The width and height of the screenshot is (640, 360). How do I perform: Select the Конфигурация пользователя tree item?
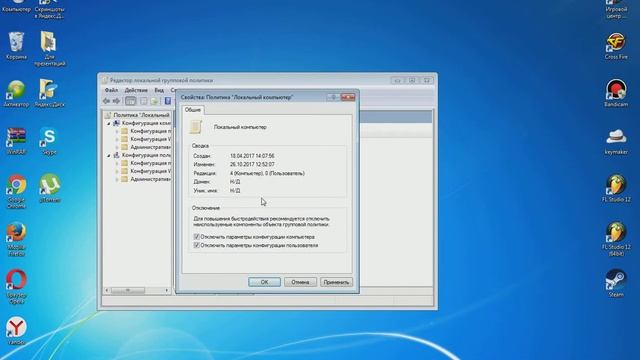click(x=147, y=155)
